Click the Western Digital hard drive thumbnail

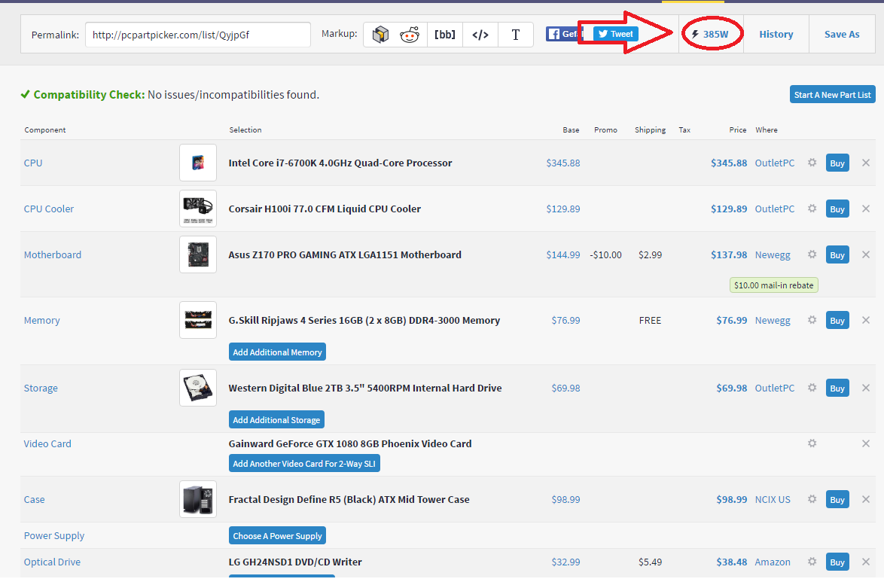coord(198,388)
